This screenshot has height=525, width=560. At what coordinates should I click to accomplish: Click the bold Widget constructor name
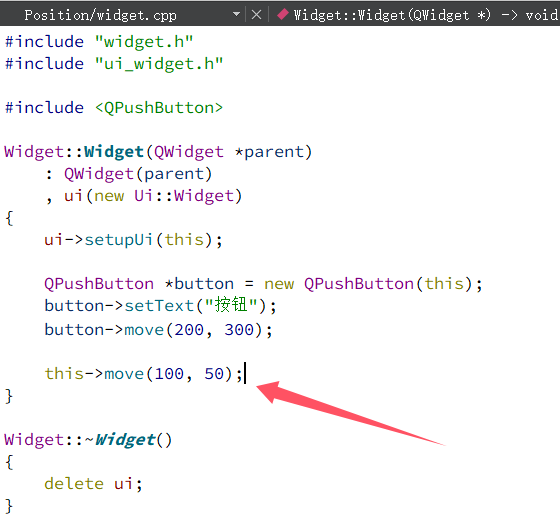pyautogui.click(x=114, y=152)
